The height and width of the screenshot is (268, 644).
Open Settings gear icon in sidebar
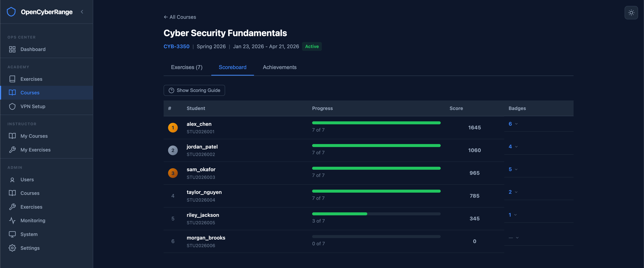point(12,248)
